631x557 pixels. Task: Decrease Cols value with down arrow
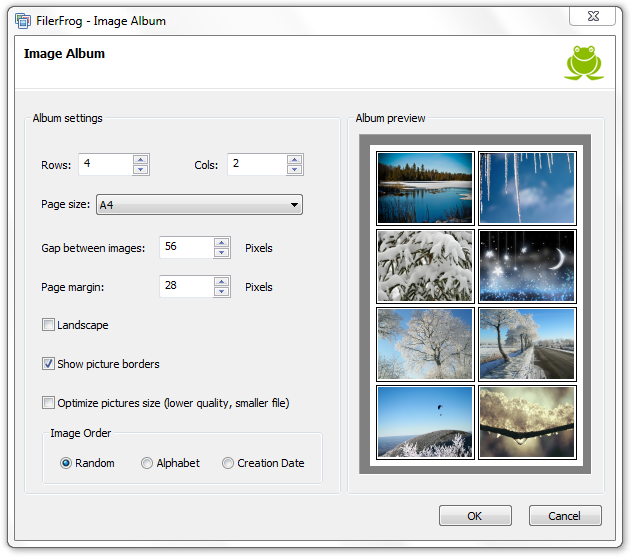pyautogui.click(x=295, y=169)
